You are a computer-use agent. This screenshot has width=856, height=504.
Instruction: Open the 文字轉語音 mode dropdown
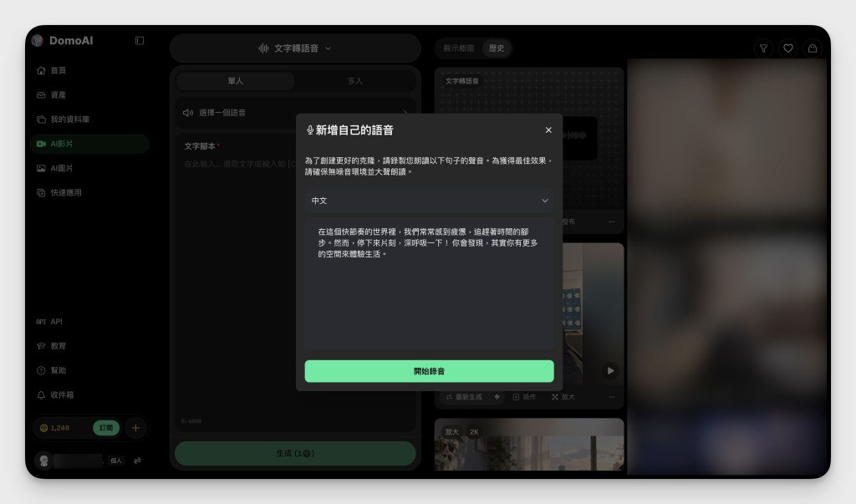(295, 48)
